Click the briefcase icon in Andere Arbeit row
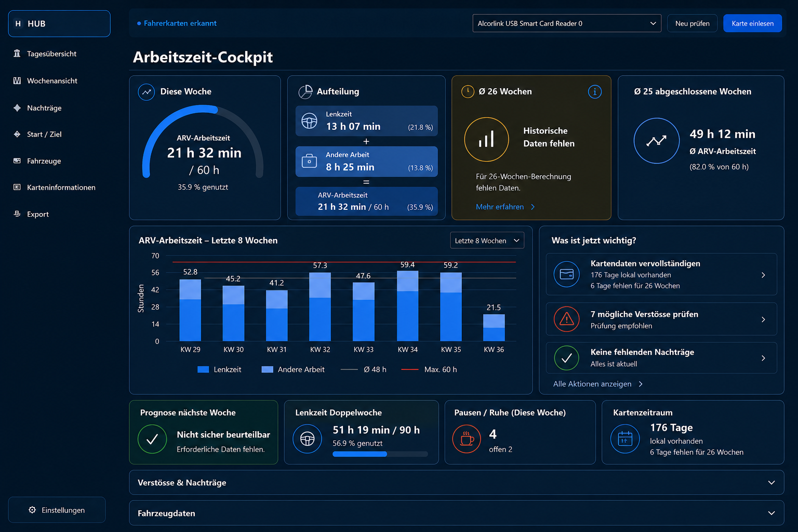Screen dimensions: 798x532 (x=309, y=161)
